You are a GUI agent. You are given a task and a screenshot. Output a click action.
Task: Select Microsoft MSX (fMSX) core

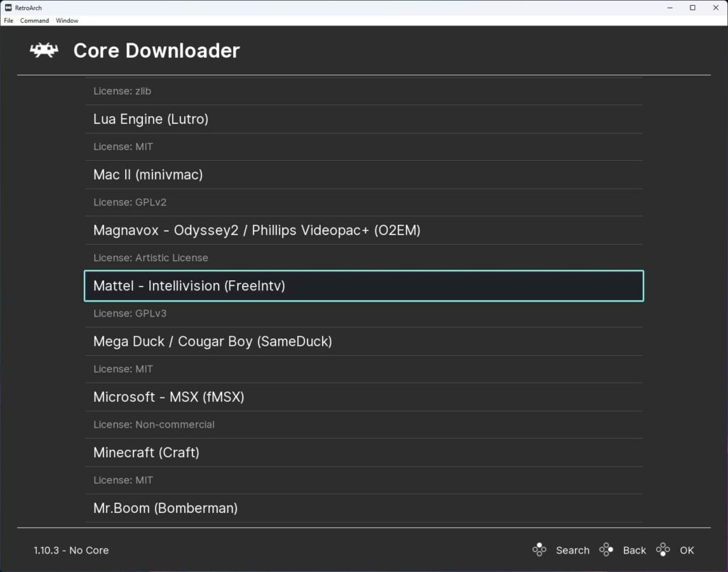(x=364, y=397)
